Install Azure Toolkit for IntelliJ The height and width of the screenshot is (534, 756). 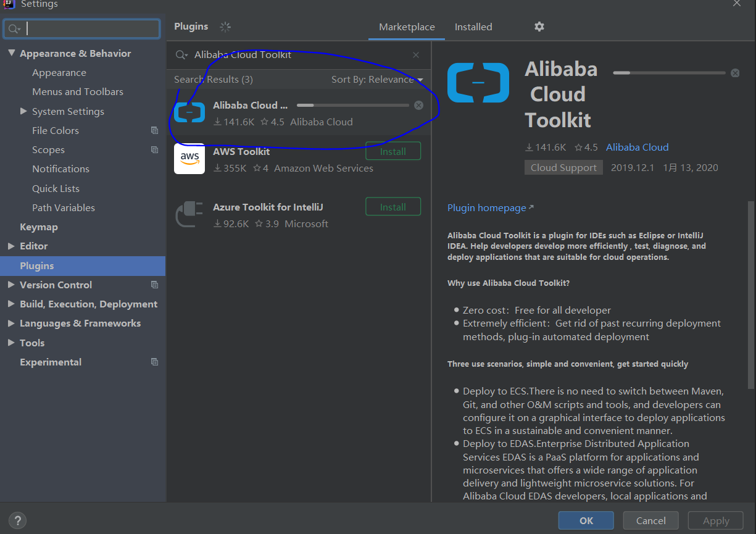pos(393,207)
